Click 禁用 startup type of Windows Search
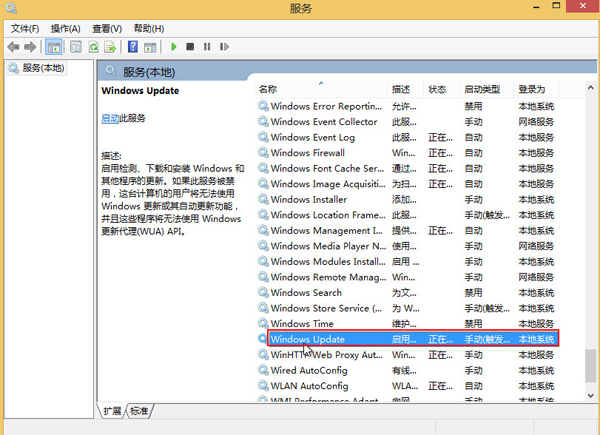 click(x=473, y=293)
